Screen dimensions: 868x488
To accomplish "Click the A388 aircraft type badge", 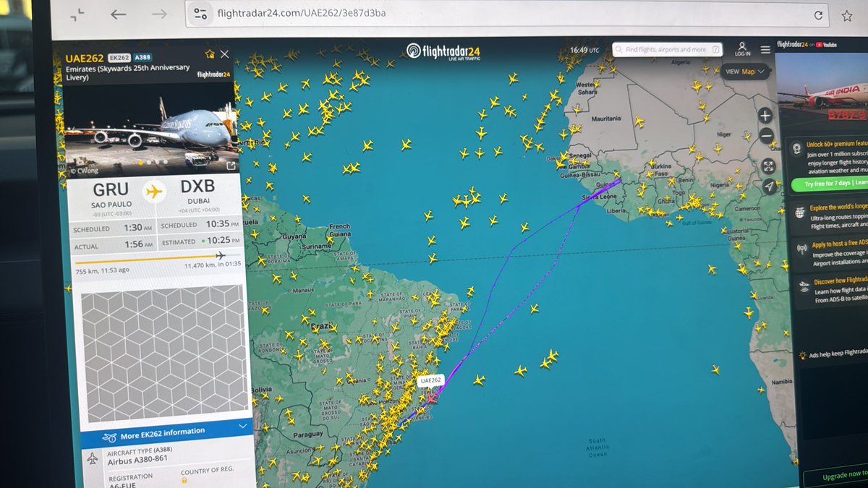I will (x=142, y=57).
